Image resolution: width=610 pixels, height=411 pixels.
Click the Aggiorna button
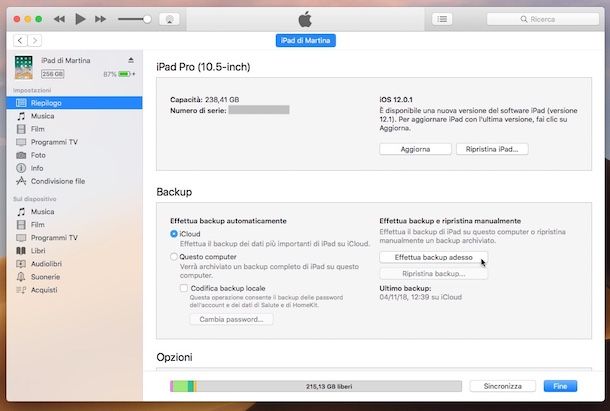pyautogui.click(x=415, y=149)
